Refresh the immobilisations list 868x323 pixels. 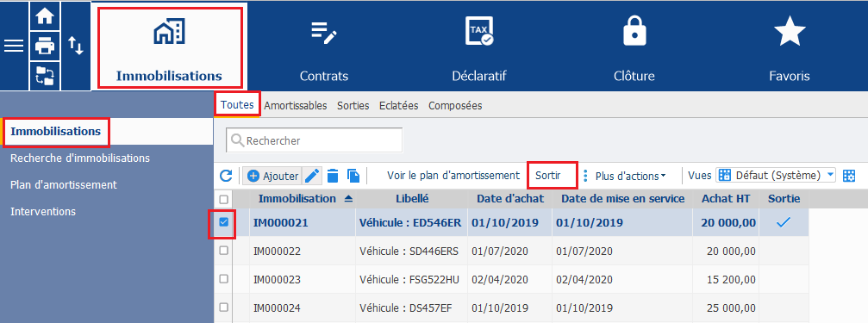tap(226, 176)
